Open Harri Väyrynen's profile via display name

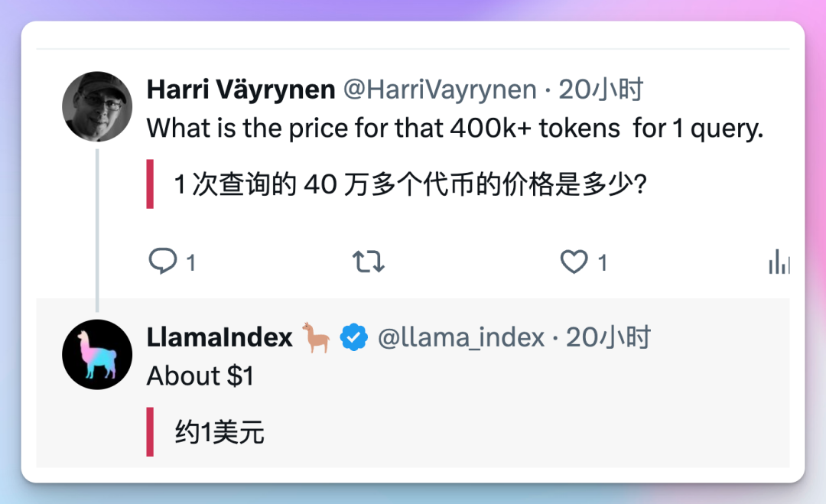241,89
